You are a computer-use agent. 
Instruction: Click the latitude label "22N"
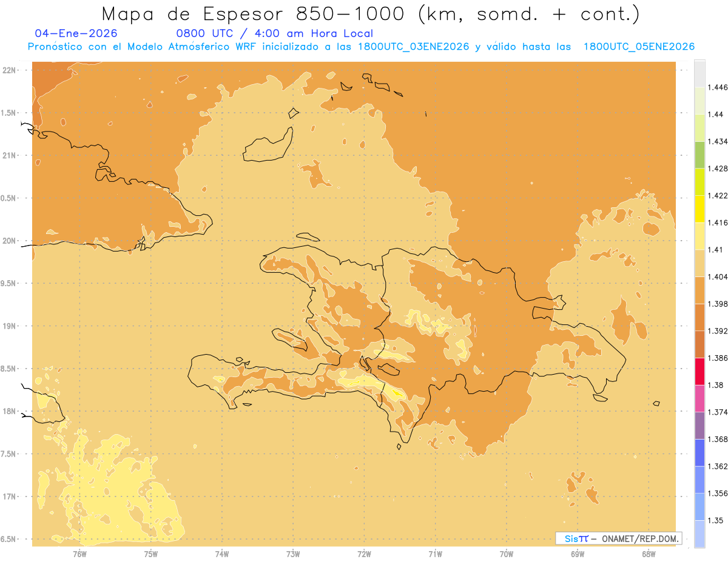coord(10,70)
